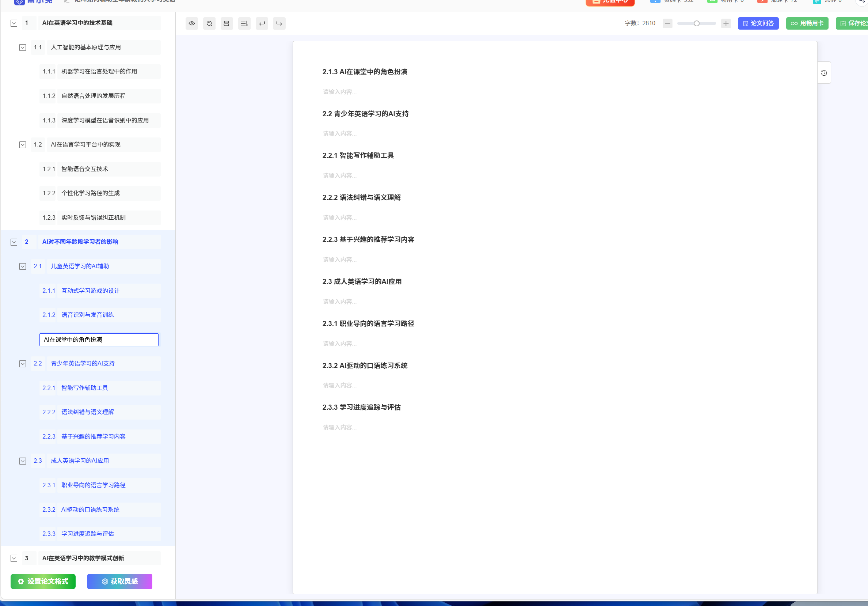868x606 pixels.
Task: Toggle collapse arrow for section 1.1
Action: coord(23,48)
